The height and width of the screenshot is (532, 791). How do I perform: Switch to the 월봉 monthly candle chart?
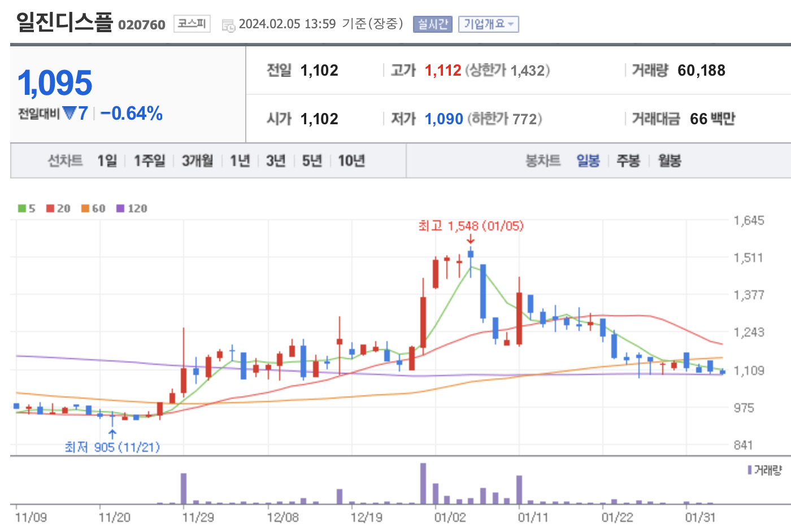click(x=670, y=161)
